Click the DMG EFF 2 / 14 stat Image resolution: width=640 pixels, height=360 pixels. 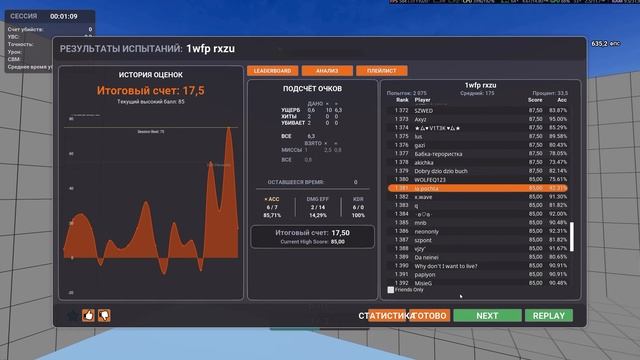point(318,207)
